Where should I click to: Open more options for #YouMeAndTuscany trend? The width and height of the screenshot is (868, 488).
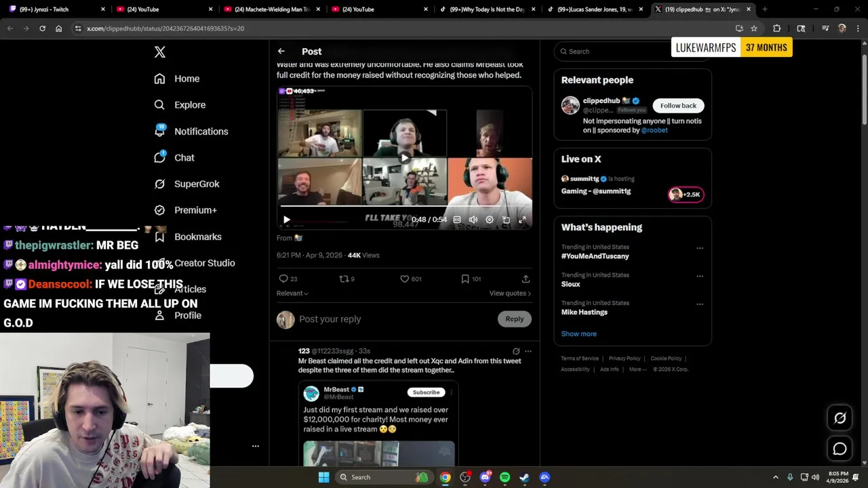700,248
